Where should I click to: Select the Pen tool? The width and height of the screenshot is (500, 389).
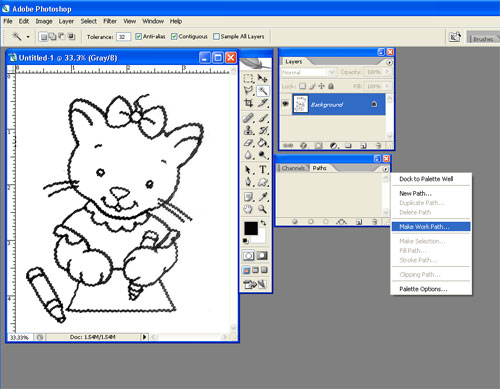click(248, 182)
